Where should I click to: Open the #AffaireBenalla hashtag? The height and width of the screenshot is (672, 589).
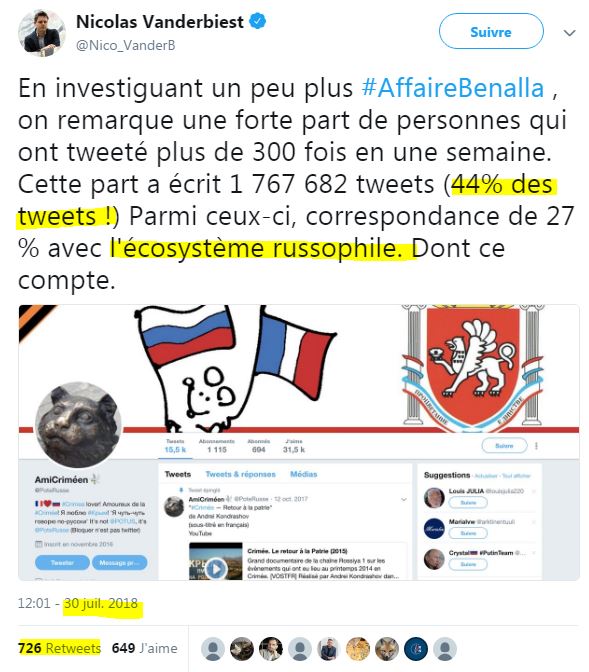[x=453, y=88]
